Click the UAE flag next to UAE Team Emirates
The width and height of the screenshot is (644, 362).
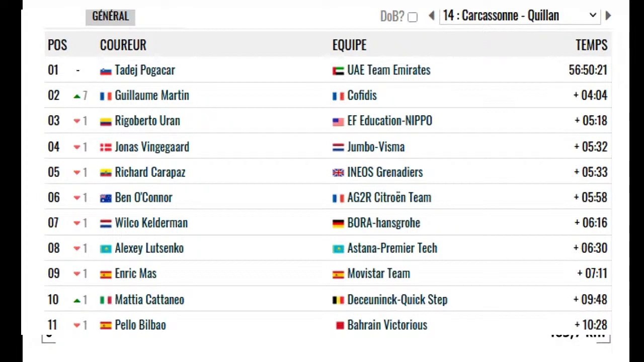(x=338, y=71)
